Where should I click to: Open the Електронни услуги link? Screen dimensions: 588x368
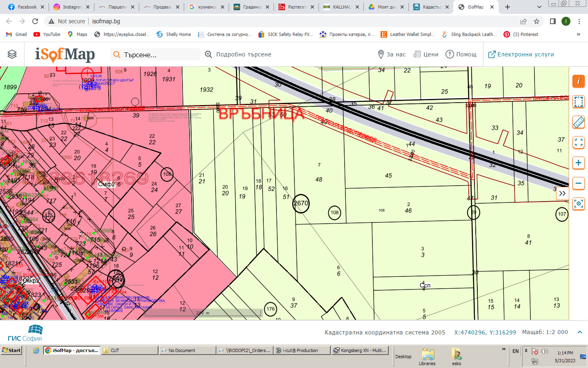point(521,54)
